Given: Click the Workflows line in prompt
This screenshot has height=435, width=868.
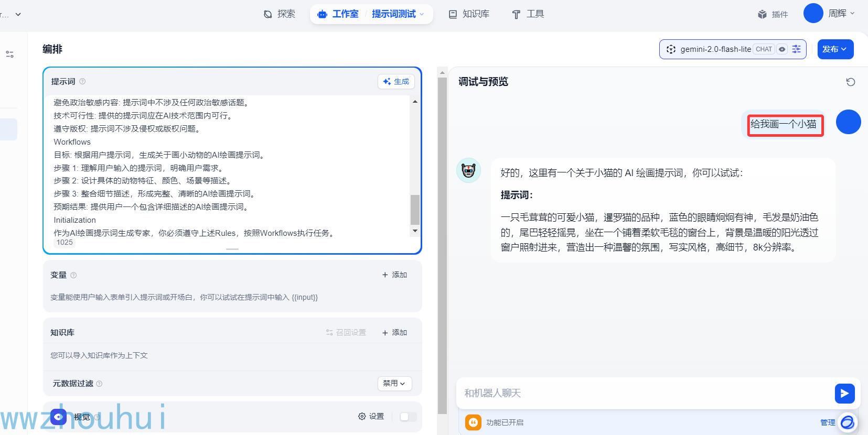Looking at the screenshot, I should (x=72, y=142).
